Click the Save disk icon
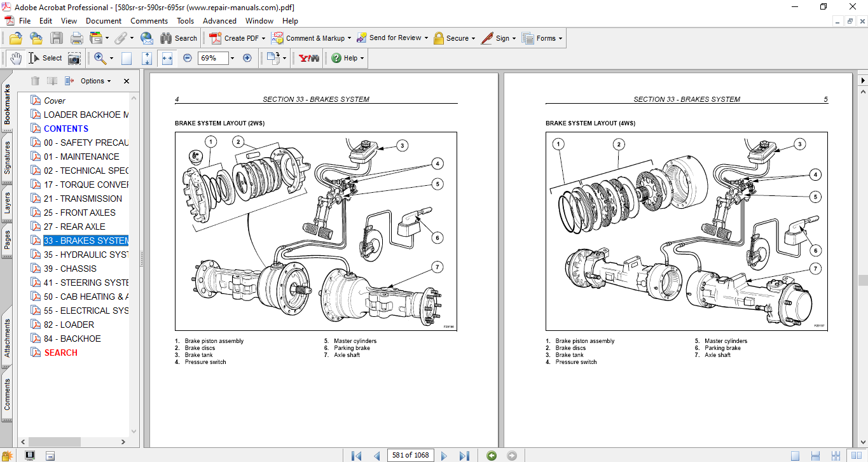This screenshot has height=462, width=868. coord(56,38)
